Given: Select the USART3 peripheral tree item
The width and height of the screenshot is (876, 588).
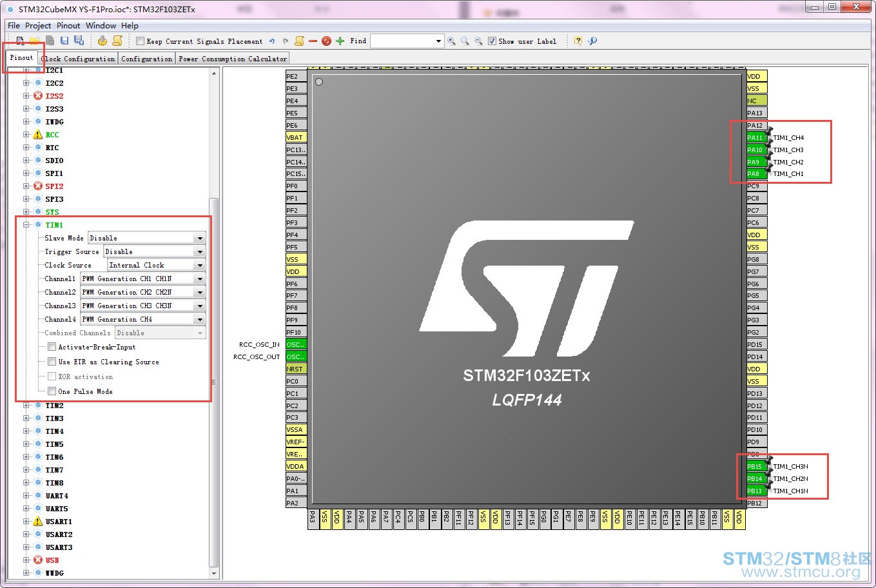Looking at the screenshot, I should pyautogui.click(x=59, y=547).
